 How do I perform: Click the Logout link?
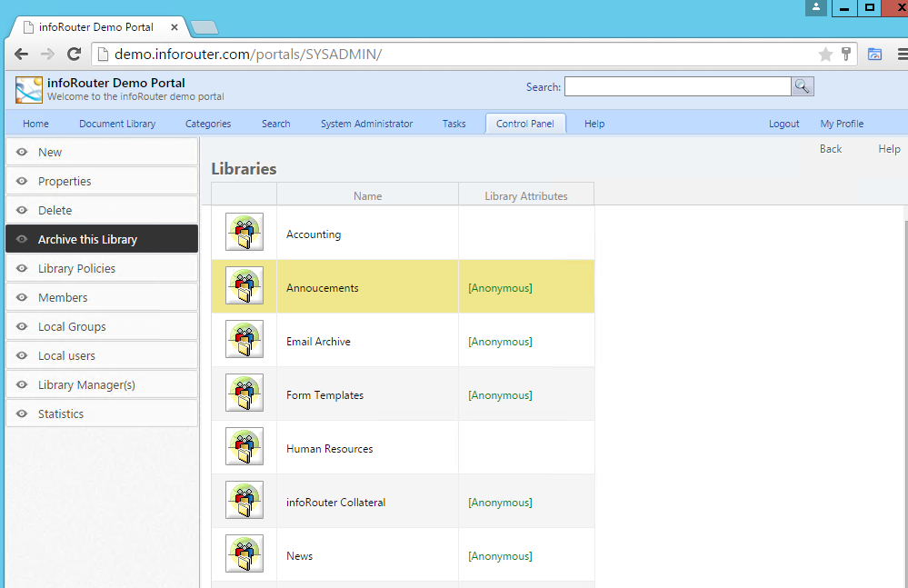(x=784, y=124)
